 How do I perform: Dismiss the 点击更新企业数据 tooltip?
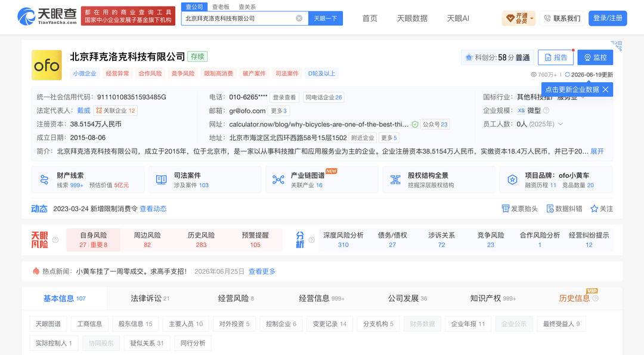pyautogui.click(x=605, y=89)
